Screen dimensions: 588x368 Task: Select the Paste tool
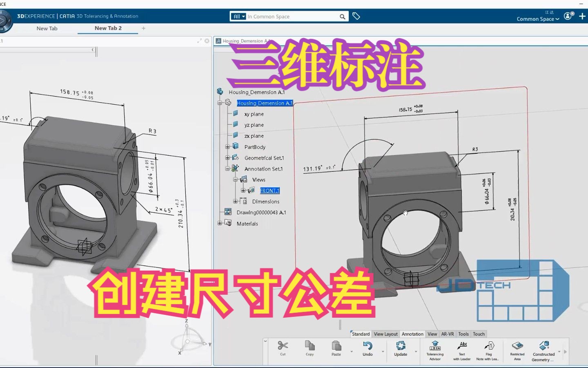pos(336,350)
